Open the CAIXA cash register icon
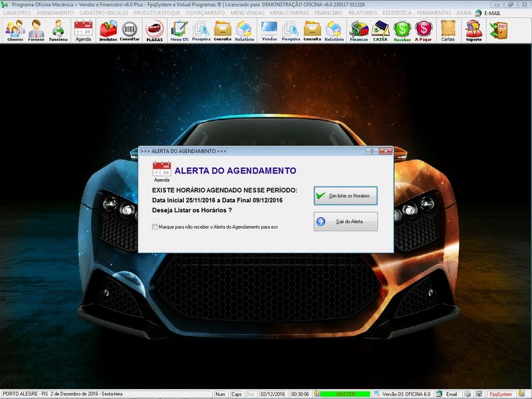 point(380,31)
